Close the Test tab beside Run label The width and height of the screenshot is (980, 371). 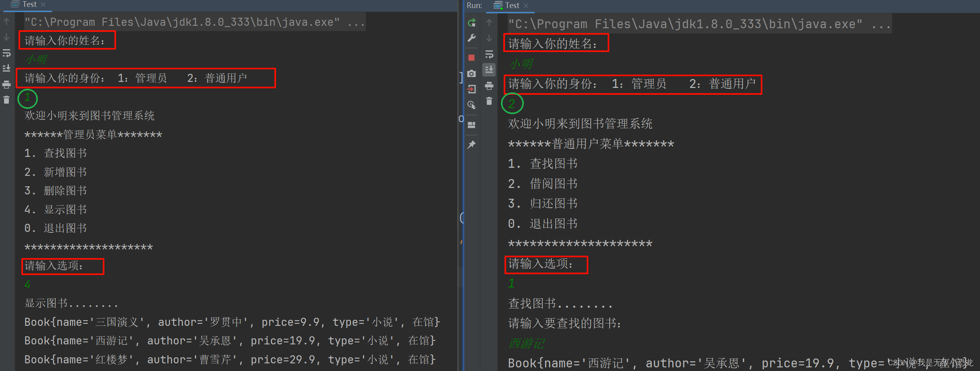526,6
